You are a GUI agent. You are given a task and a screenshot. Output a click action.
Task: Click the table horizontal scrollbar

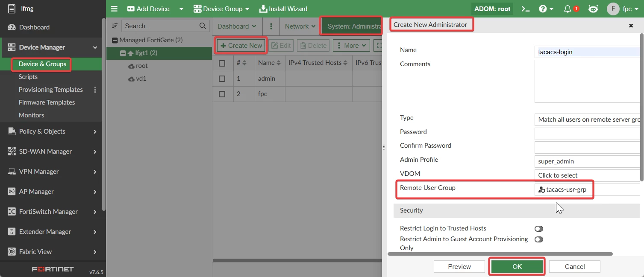click(297, 260)
